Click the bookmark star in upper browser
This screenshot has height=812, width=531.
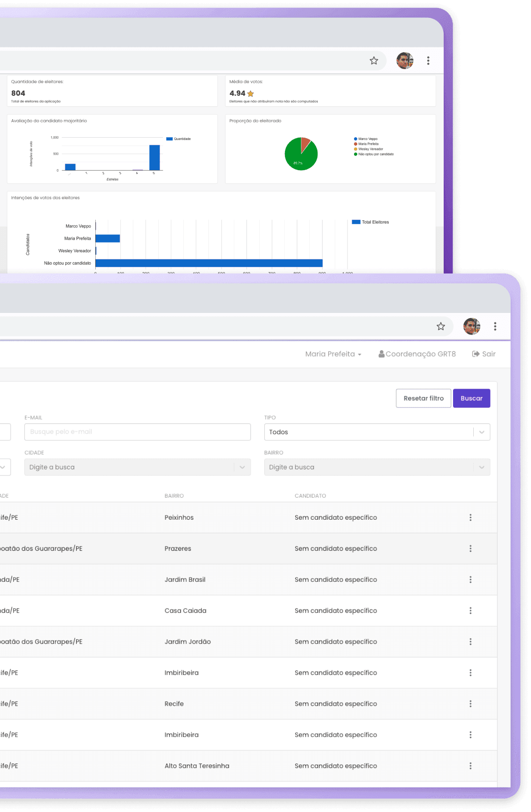[x=374, y=61]
